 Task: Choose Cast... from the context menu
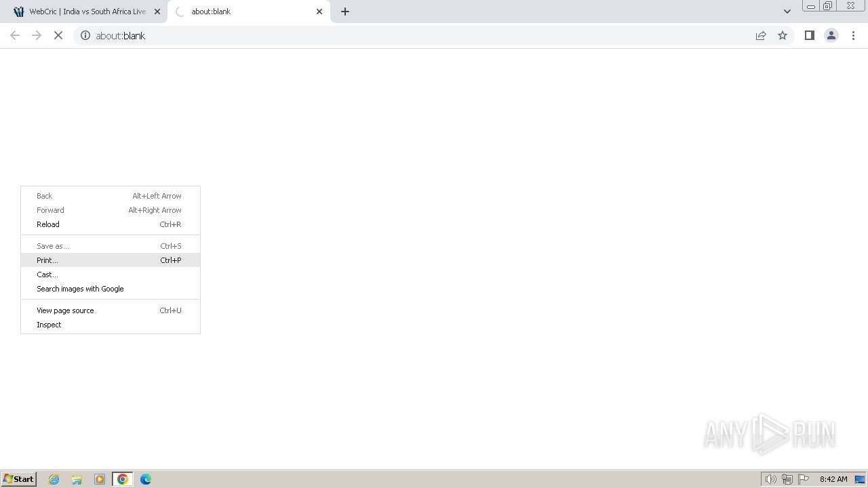[x=111, y=274]
